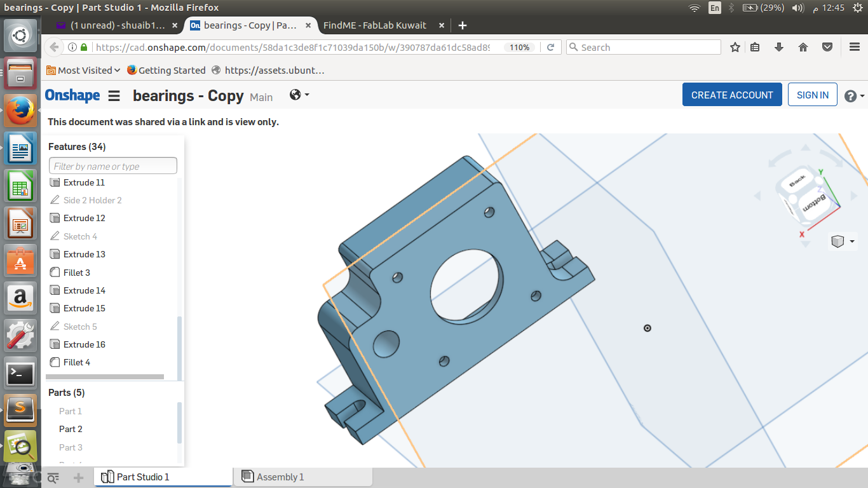Close the bearings - Copy browser tab
The image size is (868, 488).
[309, 25]
